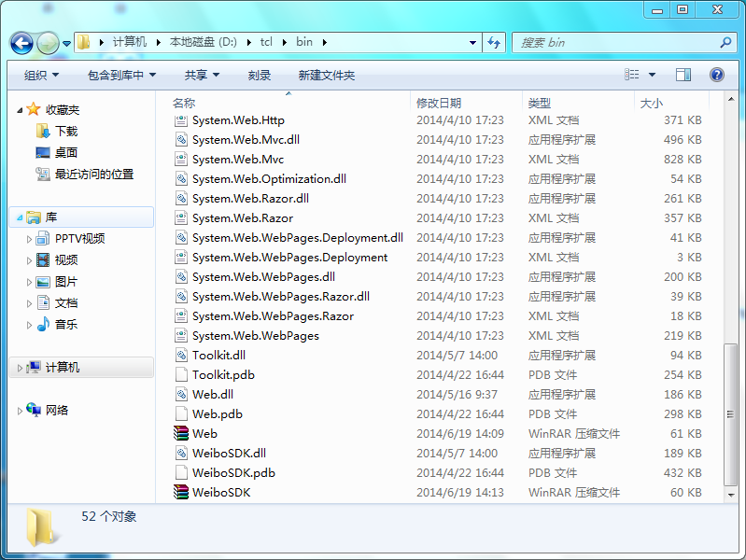
Task: Click the 计算机 breadcrumb in address bar
Action: [x=130, y=42]
